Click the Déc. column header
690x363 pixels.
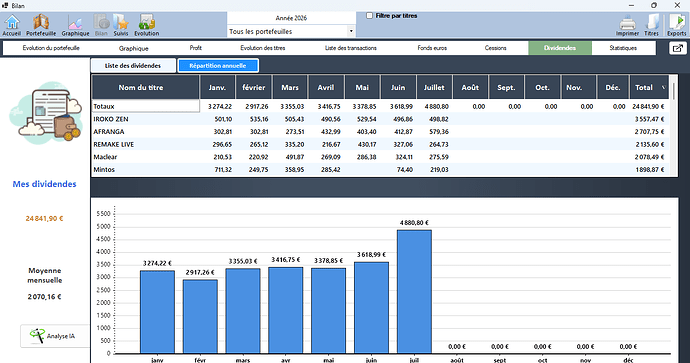[x=613, y=88]
